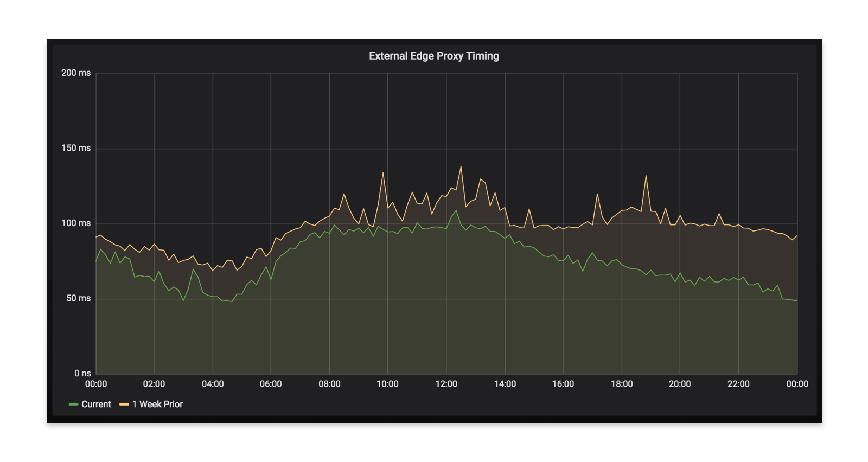Image resolution: width=868 pixels, height=462 pixels.
Task: Click the yellow 1 Week Prior color swatch
Action: point(124,405)
